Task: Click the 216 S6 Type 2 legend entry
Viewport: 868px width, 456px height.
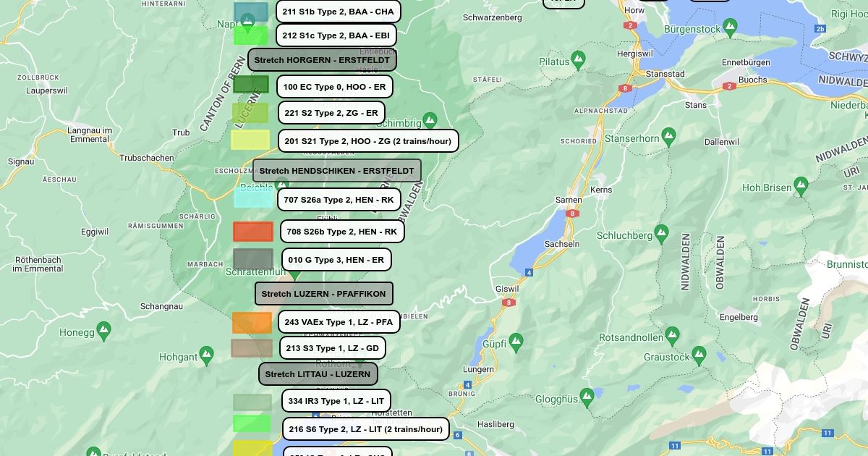Action: (x=365, y=429)
